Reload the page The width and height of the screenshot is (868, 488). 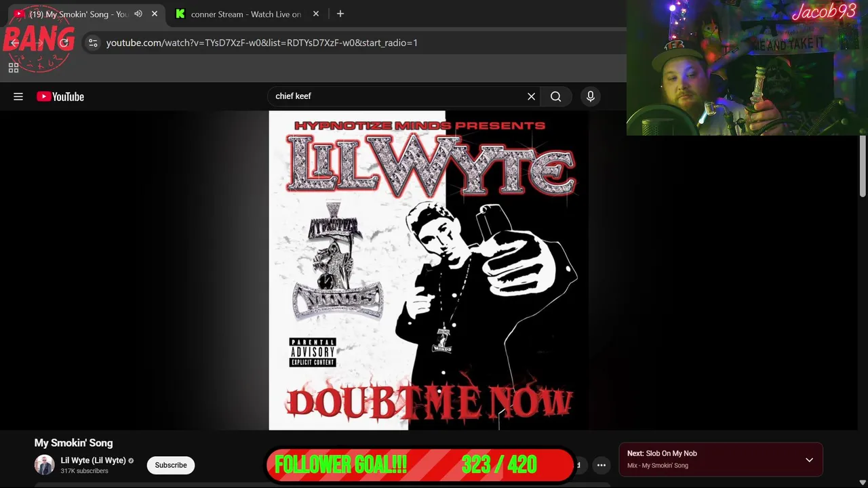click(x=64, y=43)
